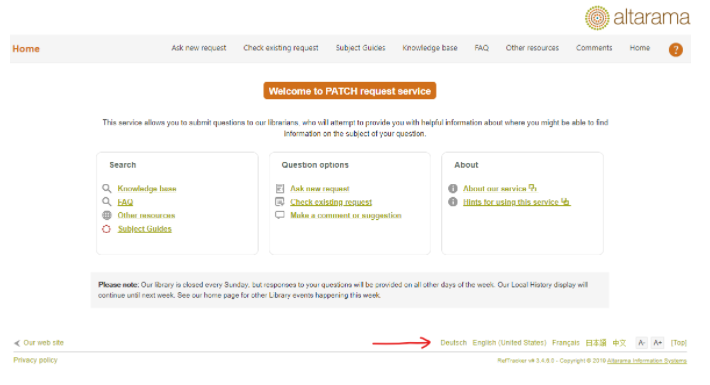710x385 pixels.
Task: Switch language to Français
Action: coord(566,343)
